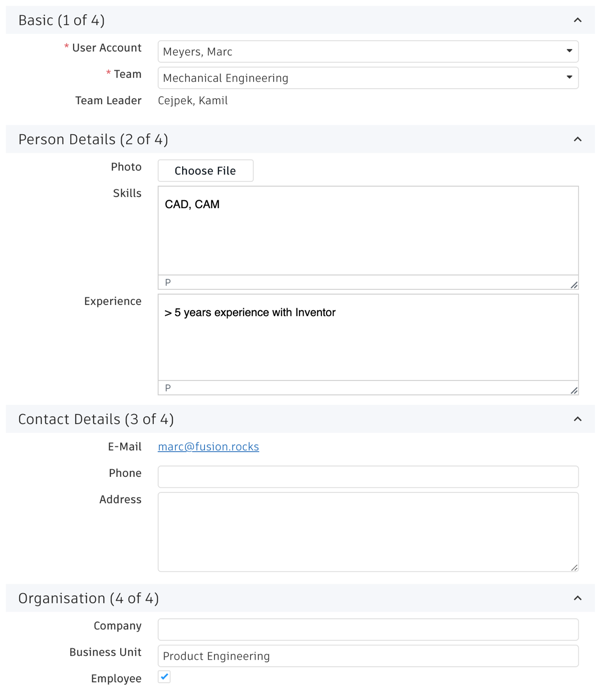Viewport: 600px width, 697px height.
Task: Open the User Account dropdown
Action: pyautogui.click(x=368, y=51)
